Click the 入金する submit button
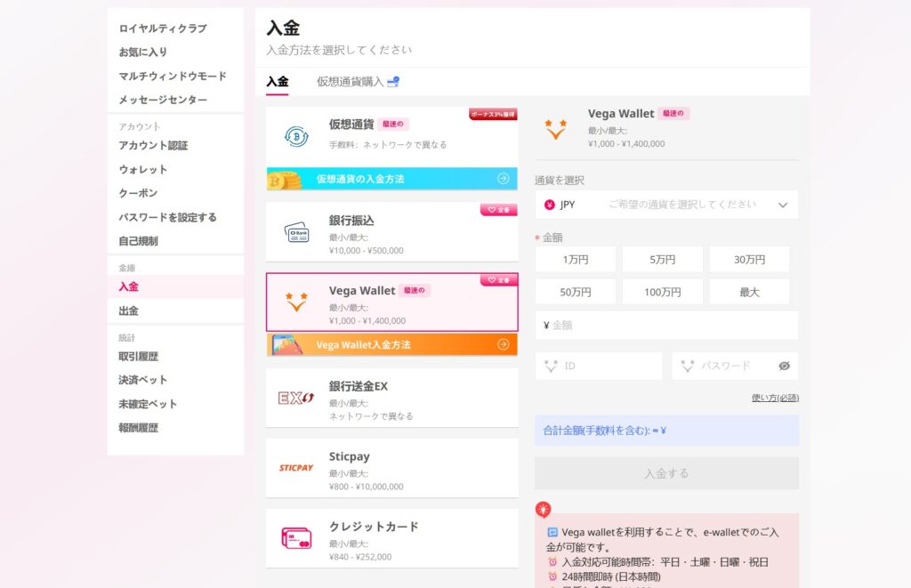 tap(666, 473)
